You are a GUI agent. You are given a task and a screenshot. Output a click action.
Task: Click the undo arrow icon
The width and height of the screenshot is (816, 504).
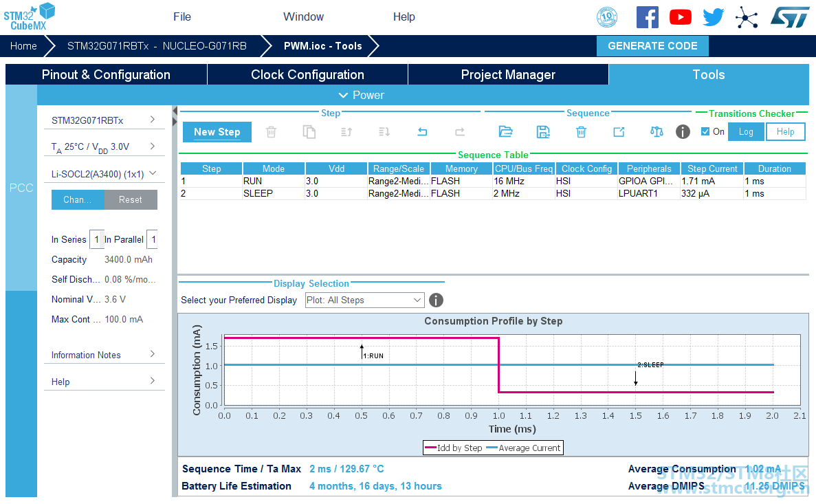[x=422, y=132]
